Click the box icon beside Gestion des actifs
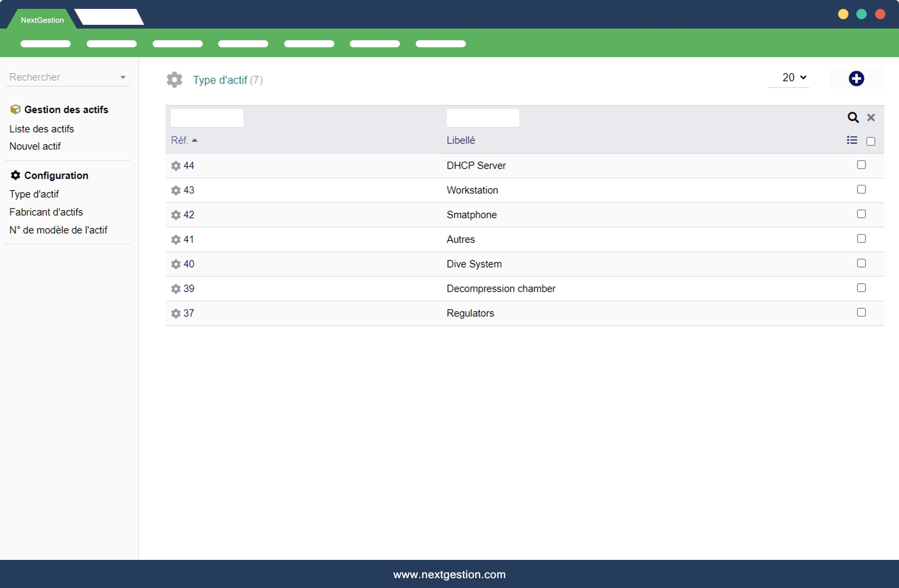Image resolution: width=899 pixels, height=588 pixels. pos(15,110)
